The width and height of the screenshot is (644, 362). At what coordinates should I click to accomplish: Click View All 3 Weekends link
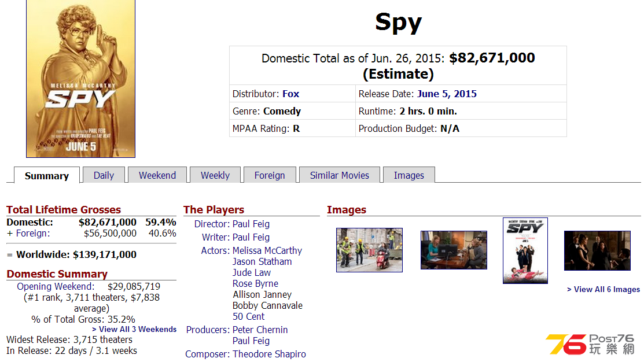[134, 329]
